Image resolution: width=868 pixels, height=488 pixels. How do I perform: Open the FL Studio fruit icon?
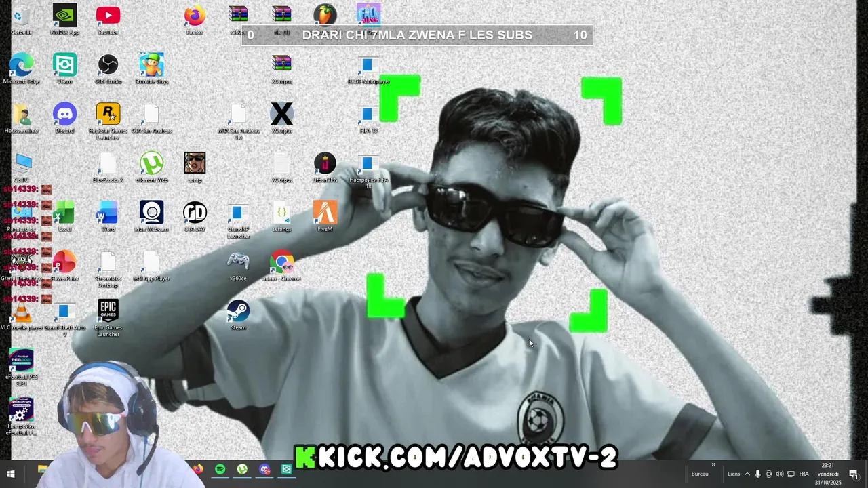(325, 15)
